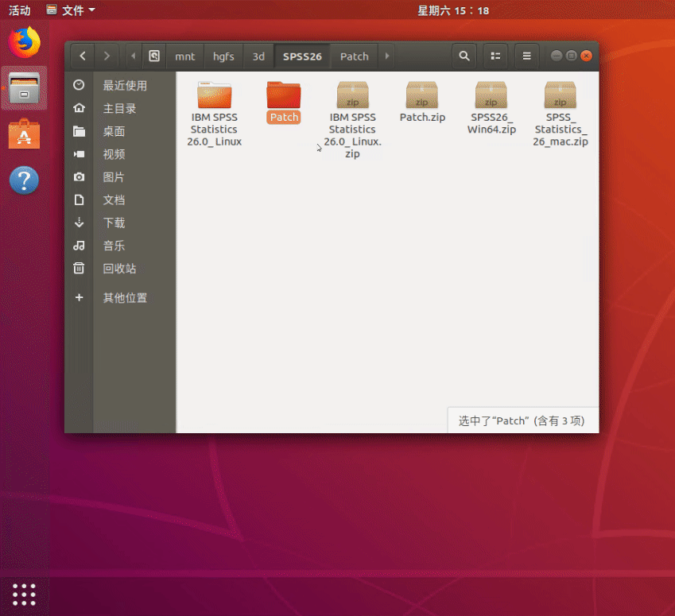Open 文件 application menu in top bar
The width and height of the screenshot is (675, 616).
tap(71, 10)
